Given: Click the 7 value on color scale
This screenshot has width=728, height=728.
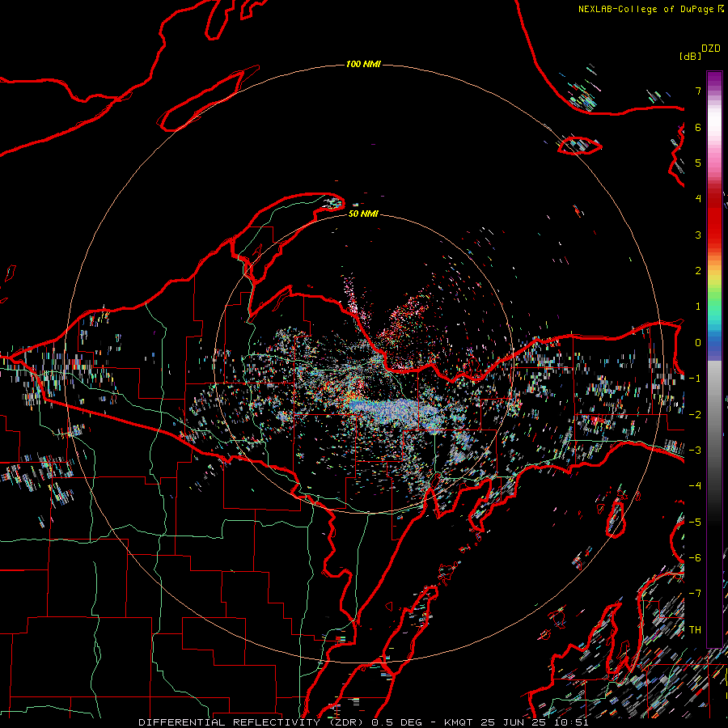Looking at the screenshot, I should [698, 91].
